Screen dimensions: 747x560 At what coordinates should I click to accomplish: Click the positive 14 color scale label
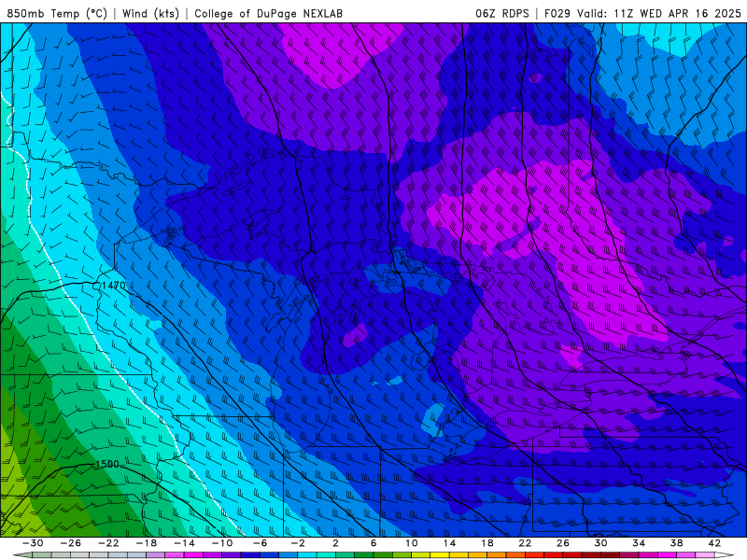coord(449,543)
